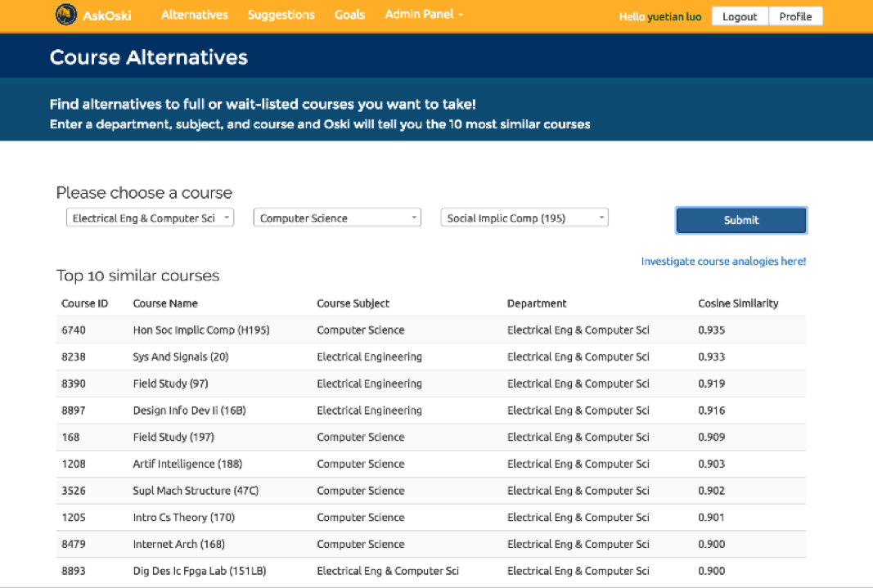Open the Computer Science subject dropdown
This screenshot has height=588, width=873.
pos(337,218)
